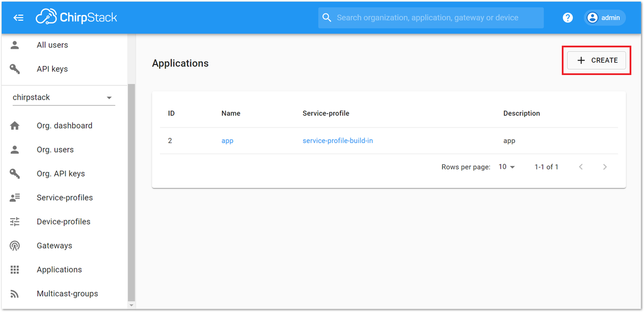
Task: Click the Gateways antenna icon
Action: (15, 245)
